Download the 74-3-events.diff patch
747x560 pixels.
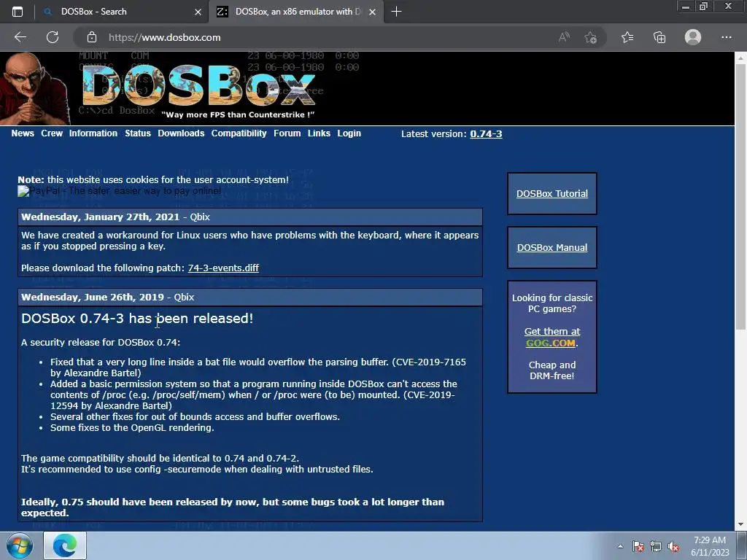(223, 268)
